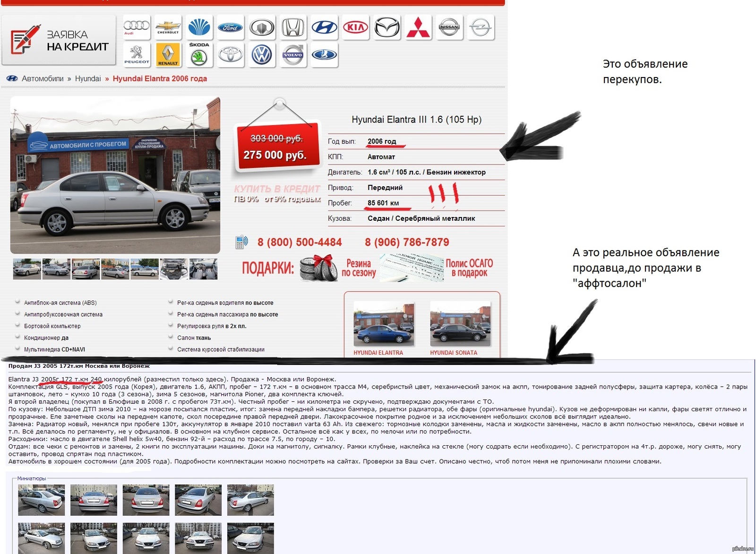Select the Салон ткань feature item
The width and height of the screenshot is (756, 554).
194,338
